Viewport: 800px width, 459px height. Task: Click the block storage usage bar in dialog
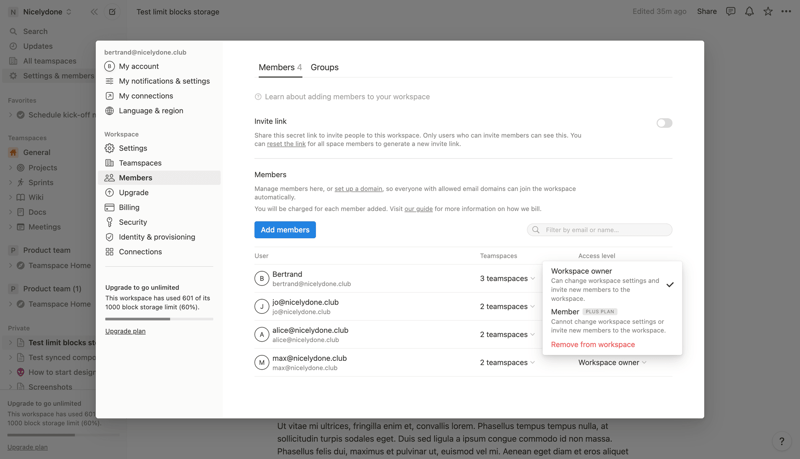[x=159, y=319]
